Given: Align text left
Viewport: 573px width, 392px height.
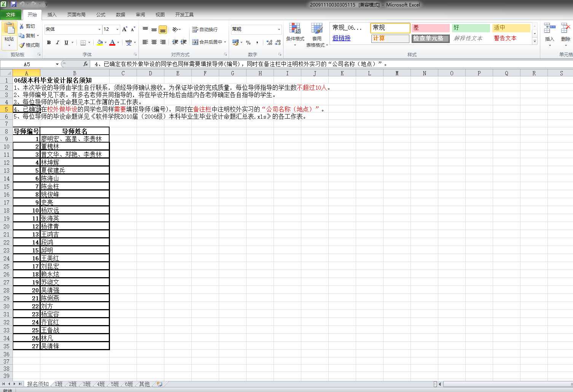Looking at the screenshot, I should [145, 42].
